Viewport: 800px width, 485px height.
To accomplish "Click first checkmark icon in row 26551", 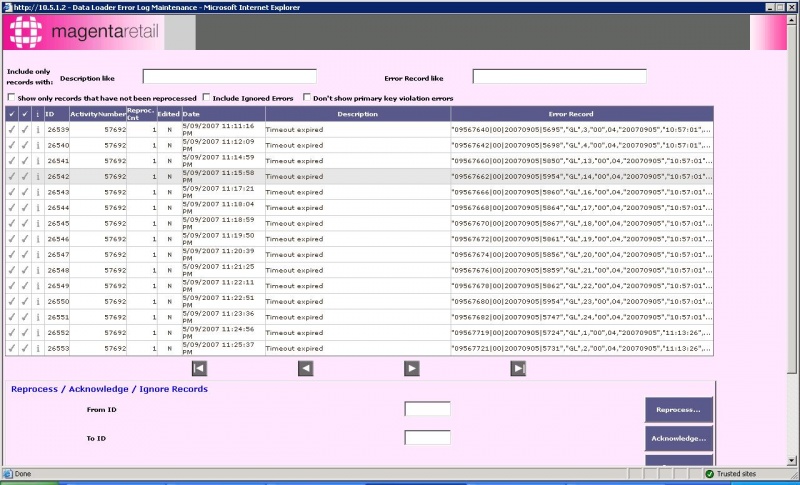I will (x=12, y=317).
